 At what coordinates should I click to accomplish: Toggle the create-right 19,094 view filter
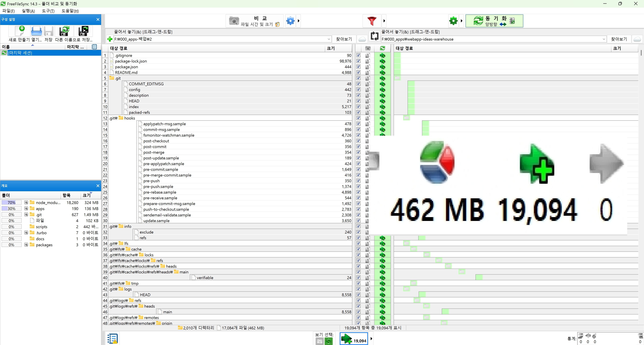pos(354,339)
